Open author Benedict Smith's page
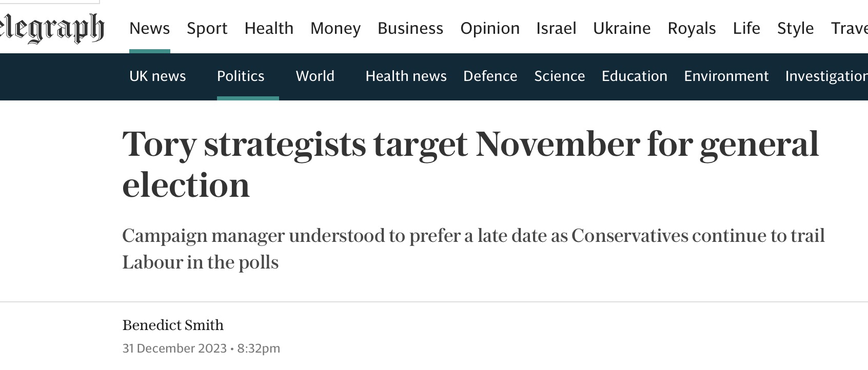This screenshot has height=370, width=868. 173,325
